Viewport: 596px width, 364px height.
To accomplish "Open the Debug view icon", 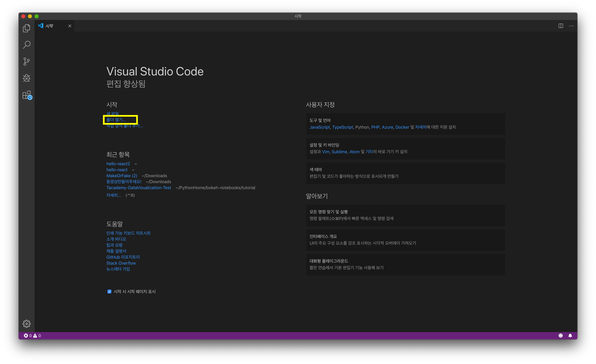I will (26, 78).
